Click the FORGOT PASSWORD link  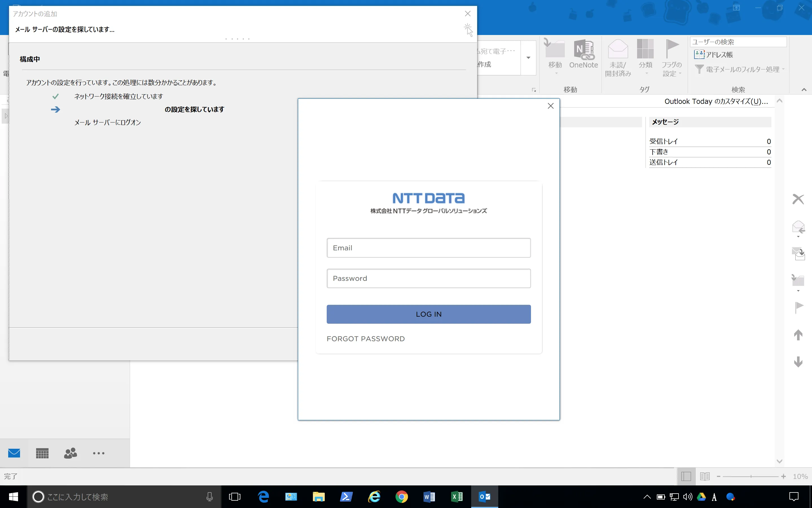[365, 339]
